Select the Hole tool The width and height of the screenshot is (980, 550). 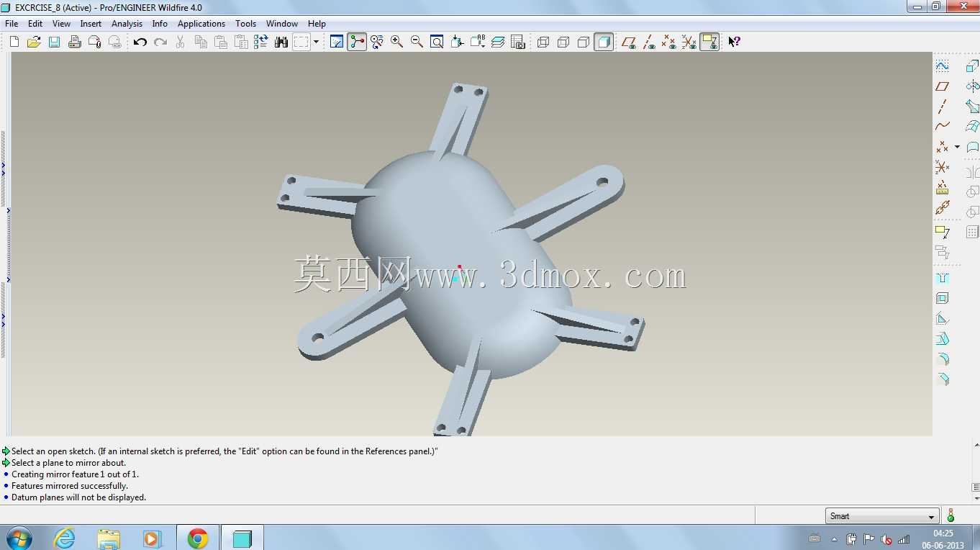[x=942, y=278]
